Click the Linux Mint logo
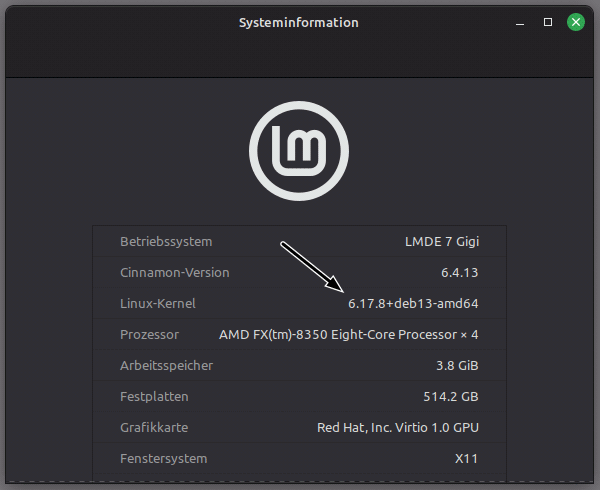Image resolution: width=600 pixels, height=490 pixels. [299, 151]
